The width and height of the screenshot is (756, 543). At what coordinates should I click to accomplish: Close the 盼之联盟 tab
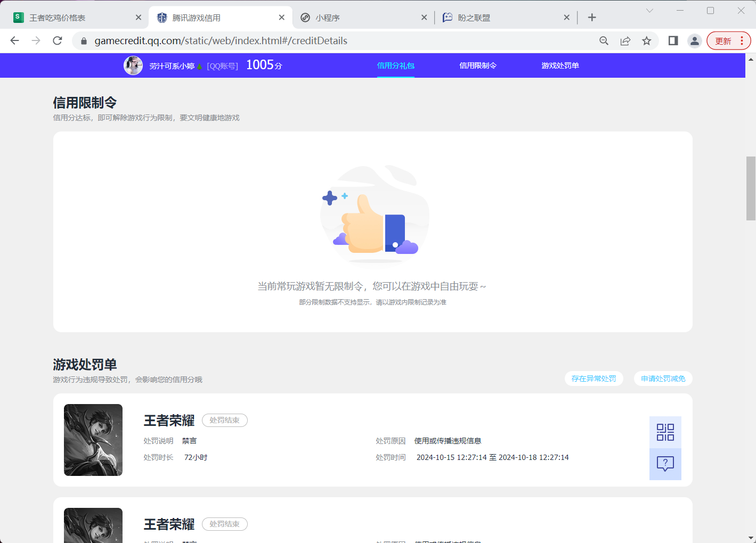tap(567, 18)
